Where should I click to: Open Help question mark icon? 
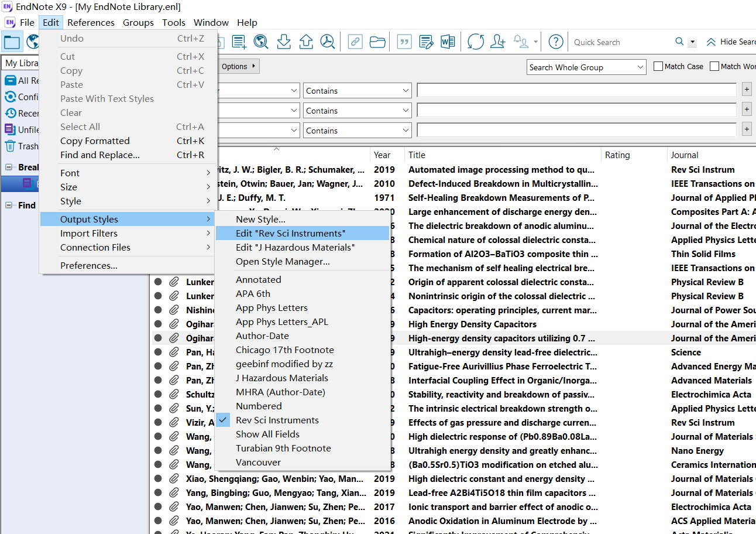coord(556,42)
